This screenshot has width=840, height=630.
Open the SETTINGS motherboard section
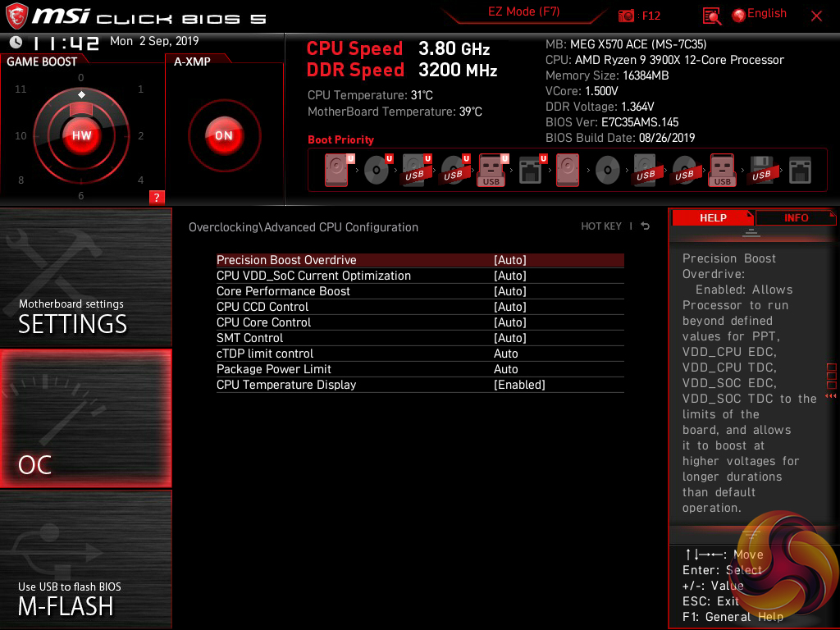(x=85, y=277)
